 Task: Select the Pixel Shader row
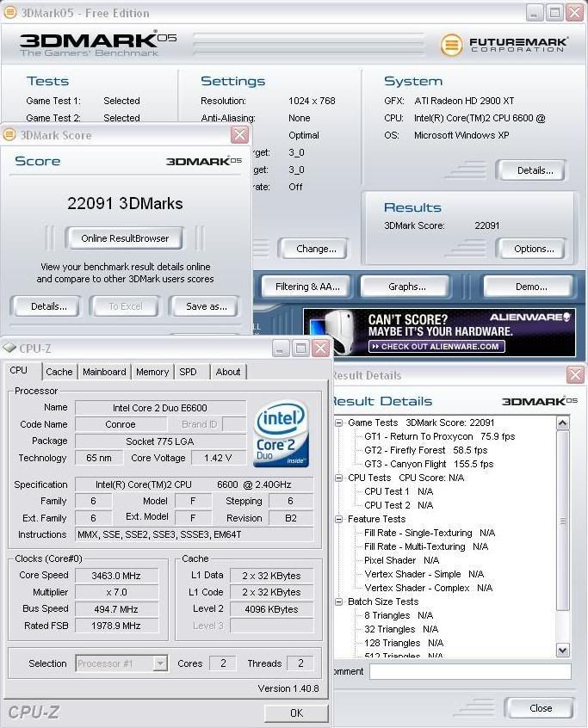[x=402, y=560]
